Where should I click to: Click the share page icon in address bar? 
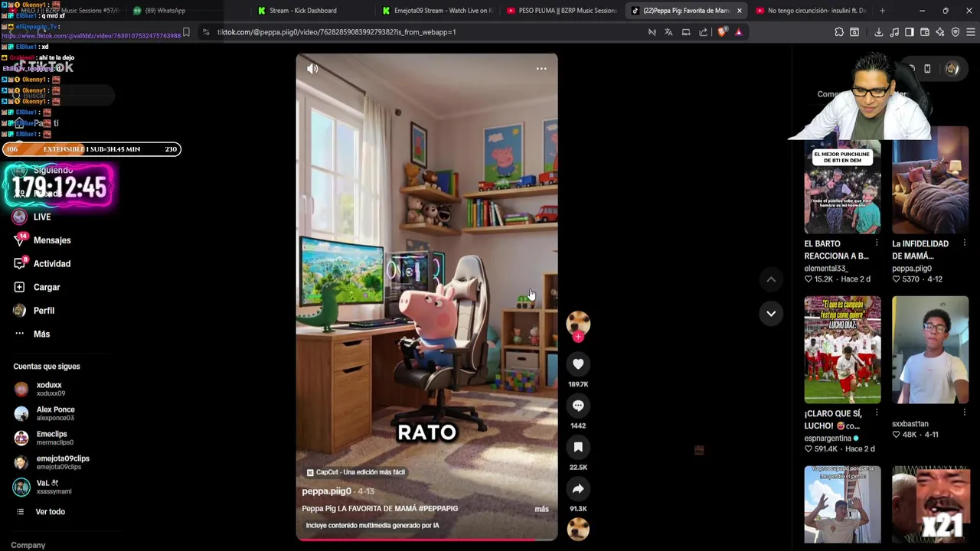(x=704, y=32)
